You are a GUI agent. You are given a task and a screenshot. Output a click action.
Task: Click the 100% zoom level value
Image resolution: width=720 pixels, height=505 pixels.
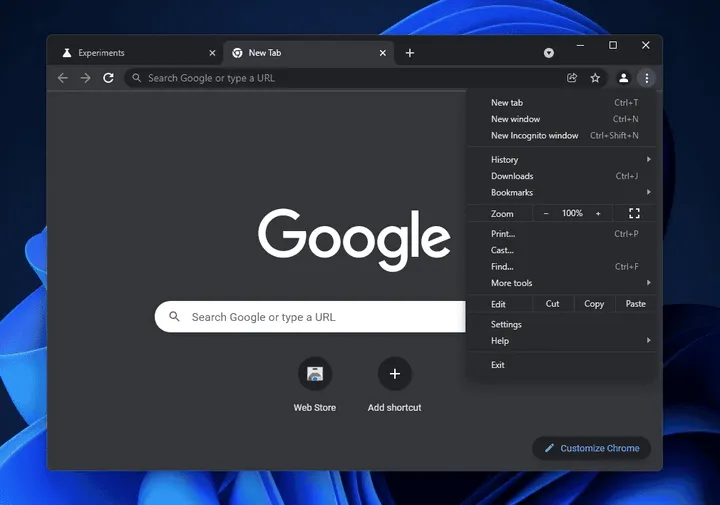572,213
